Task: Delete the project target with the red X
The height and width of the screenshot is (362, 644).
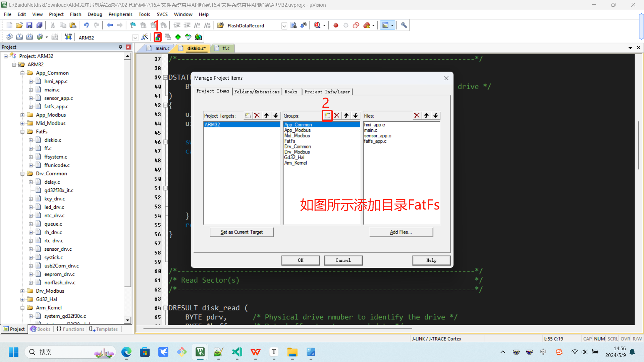Action: coord(257,116)
